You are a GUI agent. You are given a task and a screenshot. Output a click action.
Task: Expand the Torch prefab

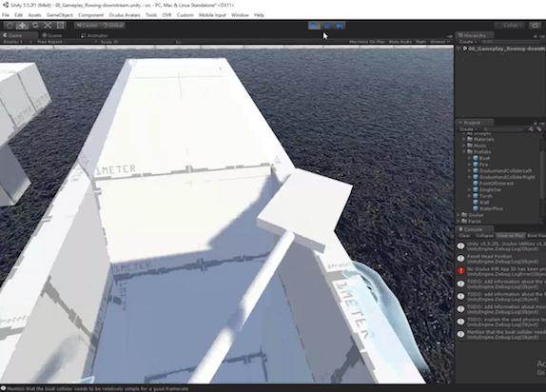point(469,196)
